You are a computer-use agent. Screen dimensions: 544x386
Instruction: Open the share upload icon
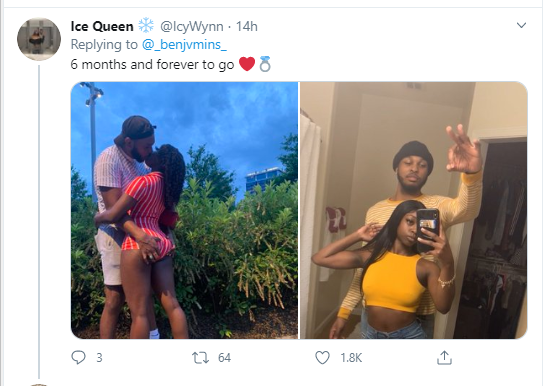click(444, 358)
